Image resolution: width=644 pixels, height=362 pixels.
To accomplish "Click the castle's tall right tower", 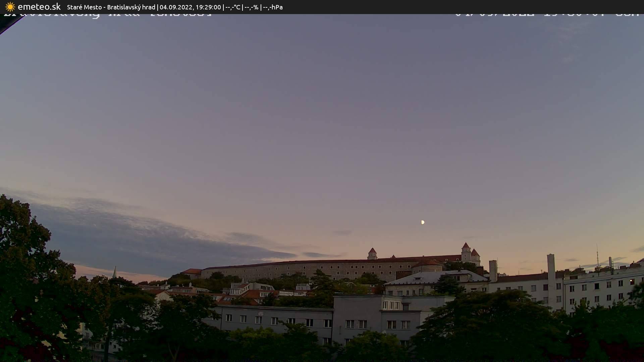I will [466, 252].
